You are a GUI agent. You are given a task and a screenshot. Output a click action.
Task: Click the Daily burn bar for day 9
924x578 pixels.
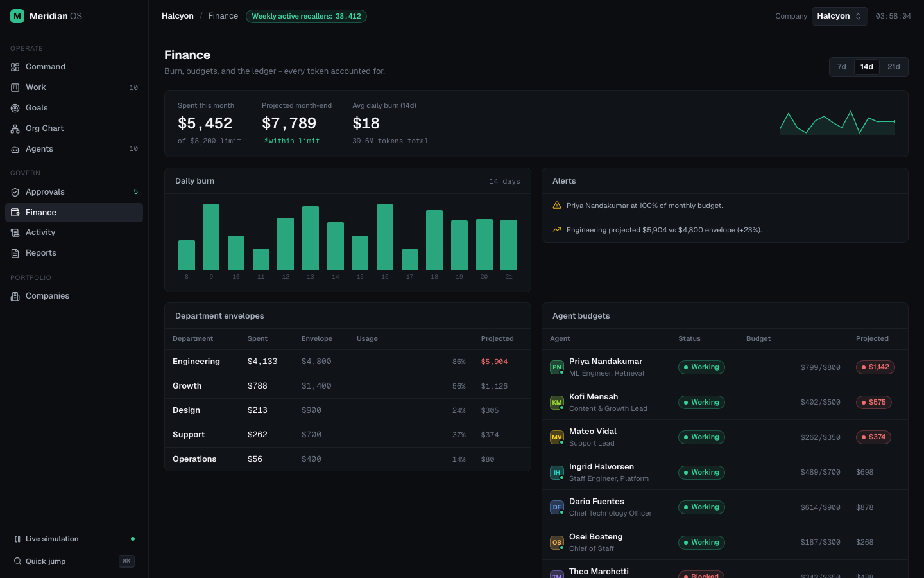point(211,237)
